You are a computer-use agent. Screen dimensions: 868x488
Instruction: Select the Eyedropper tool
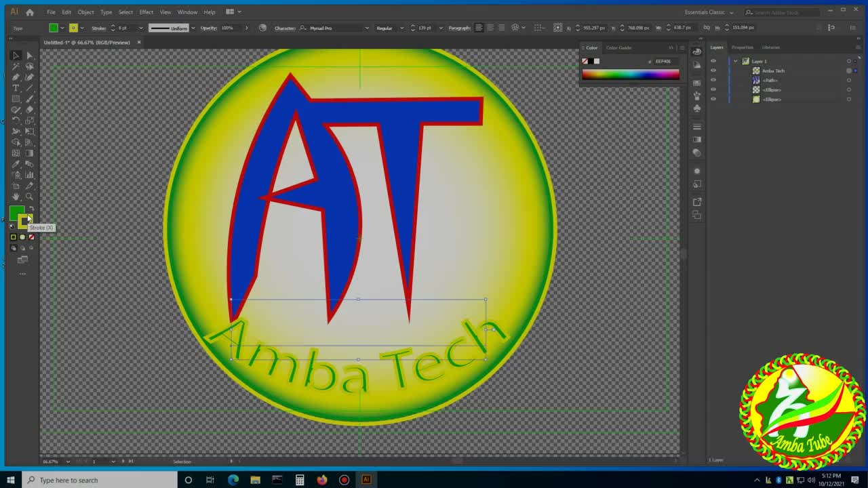click(16, 164)
